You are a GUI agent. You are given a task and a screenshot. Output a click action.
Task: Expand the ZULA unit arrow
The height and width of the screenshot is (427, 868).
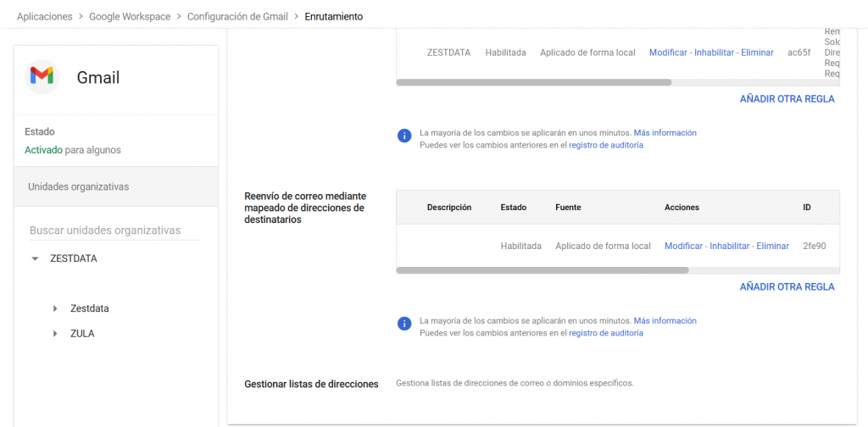point(55,334)
